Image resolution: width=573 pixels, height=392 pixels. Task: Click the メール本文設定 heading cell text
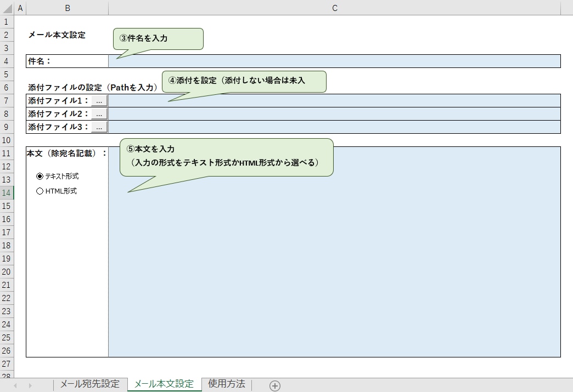click(57, 35)
